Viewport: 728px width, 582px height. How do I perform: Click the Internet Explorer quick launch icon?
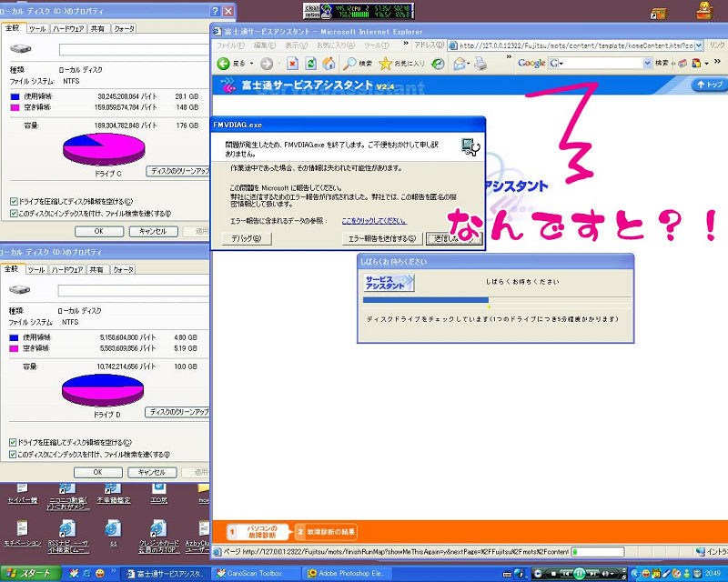(x=86, y=573)
